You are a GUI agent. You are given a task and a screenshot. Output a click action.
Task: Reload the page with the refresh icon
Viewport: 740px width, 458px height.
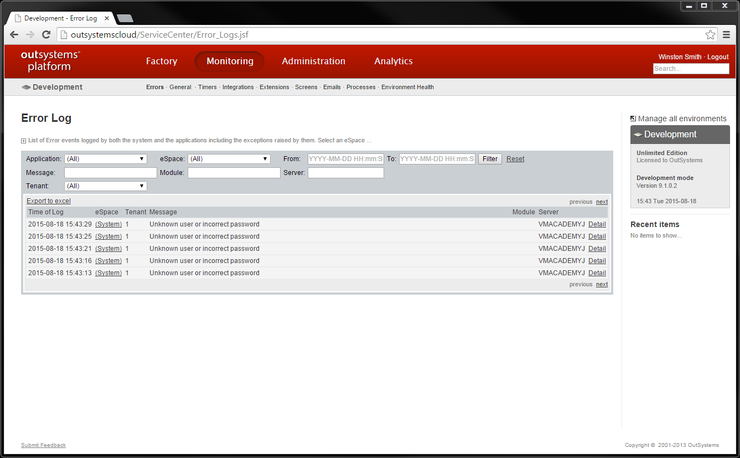point(46,34)
